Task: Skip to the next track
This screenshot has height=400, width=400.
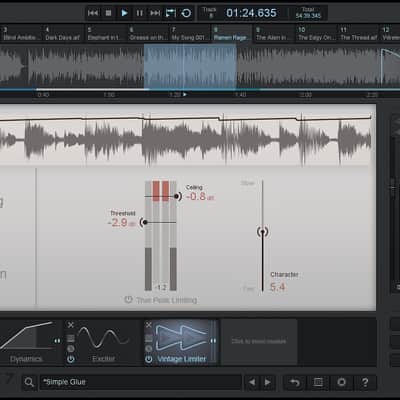Action: tap(155, 13)
